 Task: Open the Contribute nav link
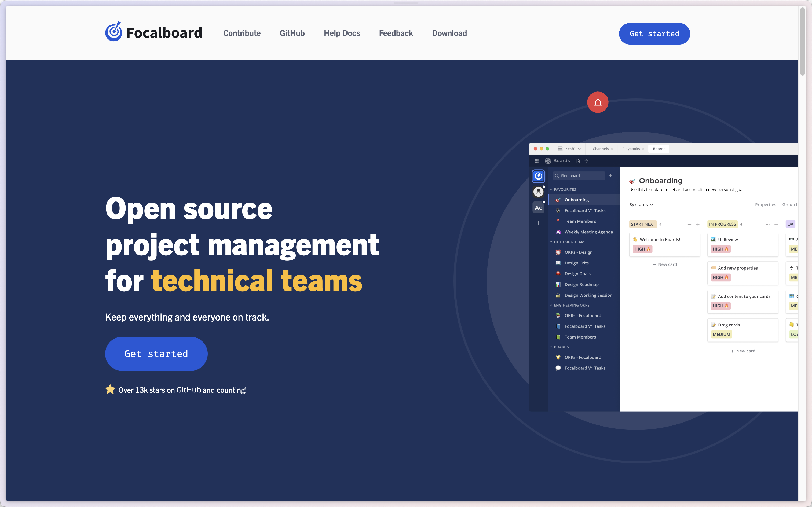(x=242, y=33)
